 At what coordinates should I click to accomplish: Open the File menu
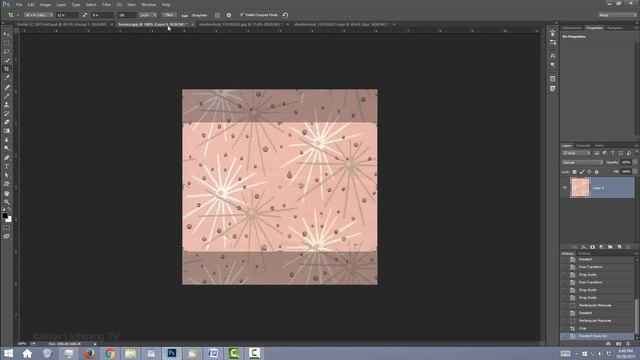19,4
